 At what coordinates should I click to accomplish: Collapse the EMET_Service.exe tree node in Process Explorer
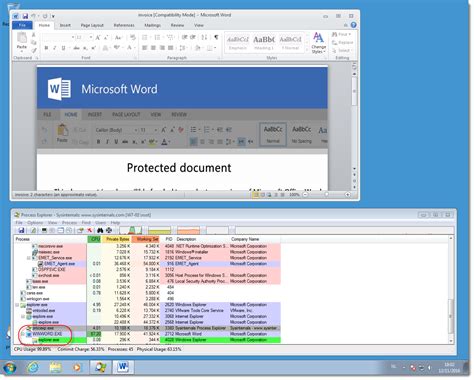point(29,258)
